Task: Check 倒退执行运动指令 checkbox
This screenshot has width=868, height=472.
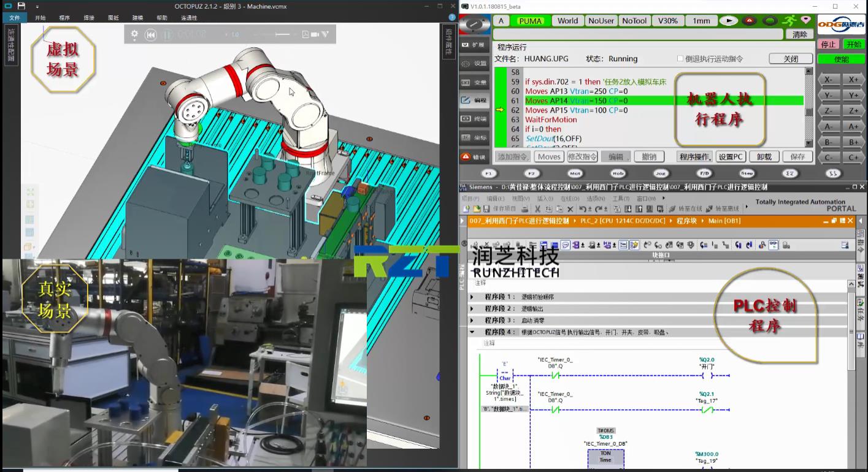Action: pyautogui.click(x=680, y=59)
